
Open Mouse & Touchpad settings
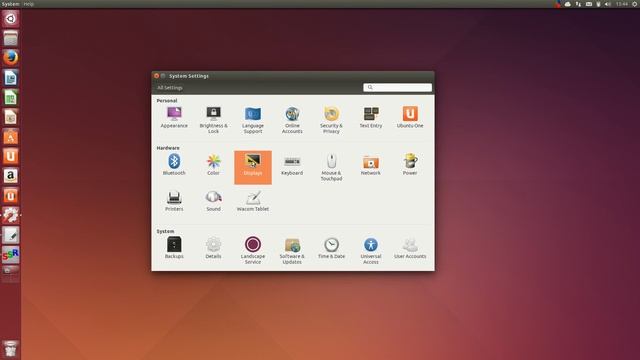(331, 167)
